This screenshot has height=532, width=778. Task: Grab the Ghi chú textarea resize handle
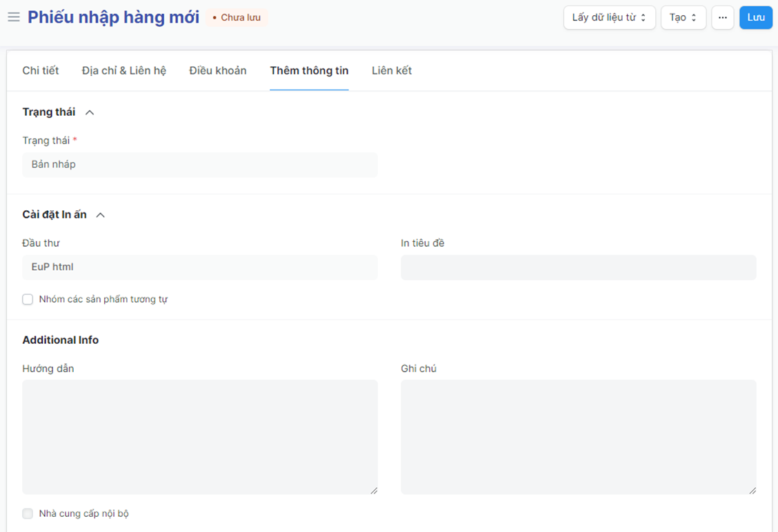pyautogui.click(x=752, y=491)
